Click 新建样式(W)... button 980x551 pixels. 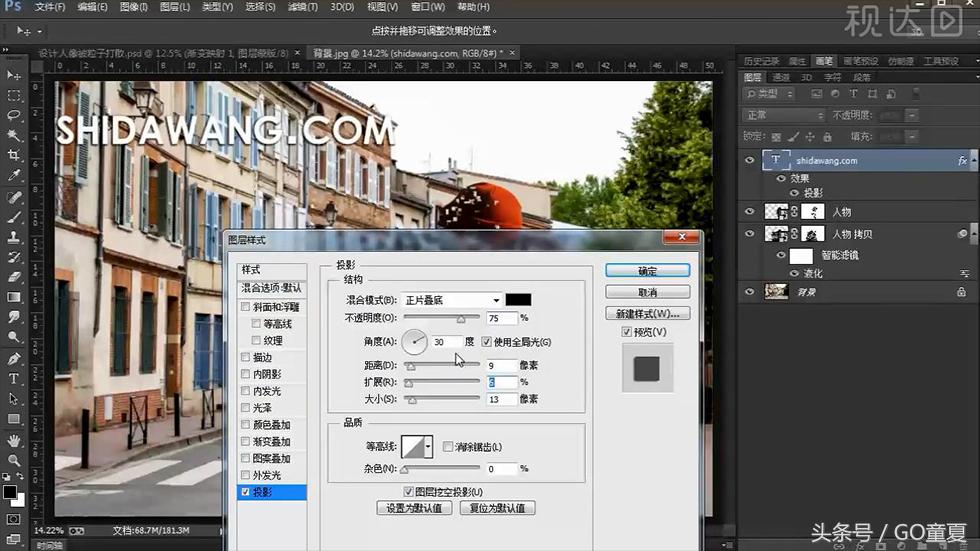click(648, 313)
